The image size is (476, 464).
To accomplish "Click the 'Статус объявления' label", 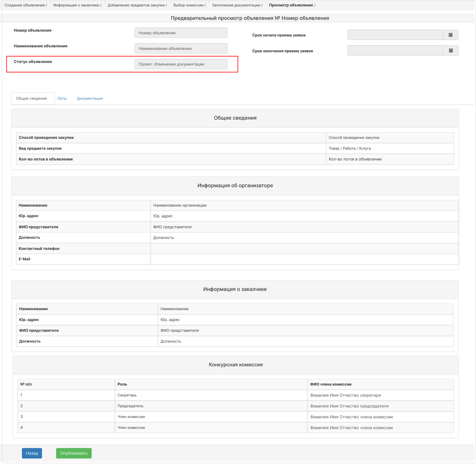I will 33,62.
